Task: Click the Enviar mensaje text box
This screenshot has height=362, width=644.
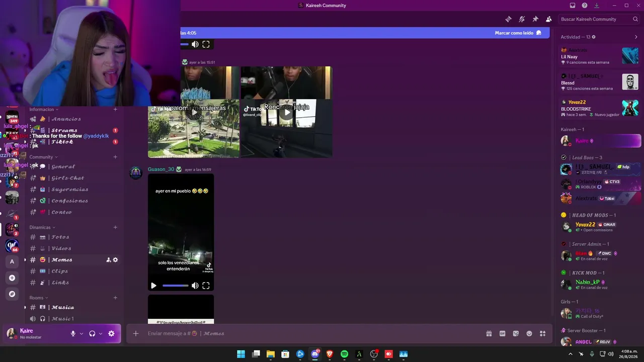Action: click(x=312, y=333)
